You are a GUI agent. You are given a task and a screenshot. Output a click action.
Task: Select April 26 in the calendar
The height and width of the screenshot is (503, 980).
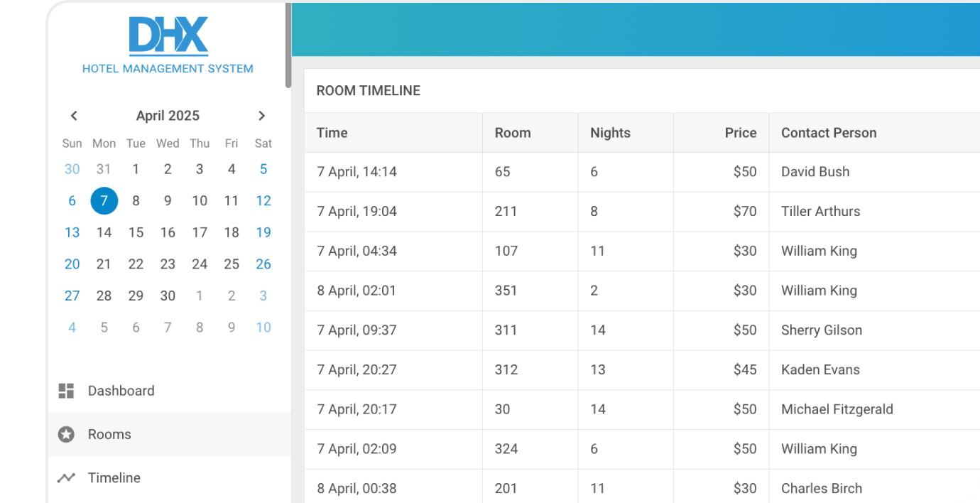[x=263, y=264]
